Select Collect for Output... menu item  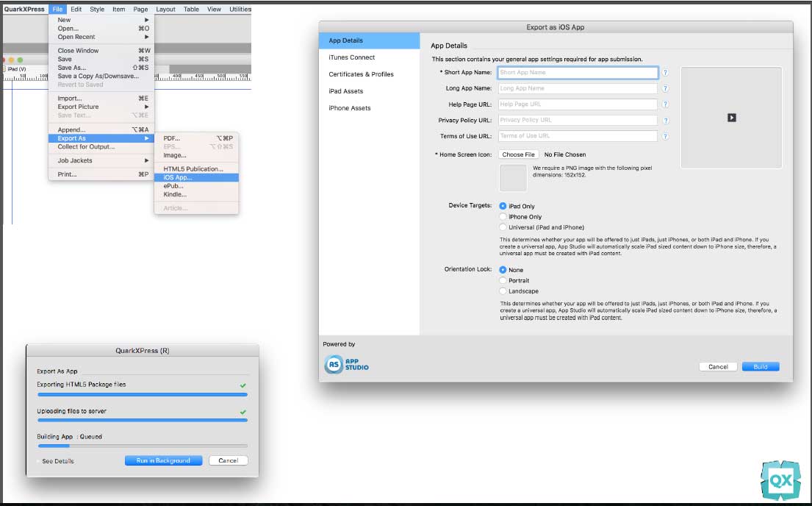pyautogui.click(x=101, y=146)
